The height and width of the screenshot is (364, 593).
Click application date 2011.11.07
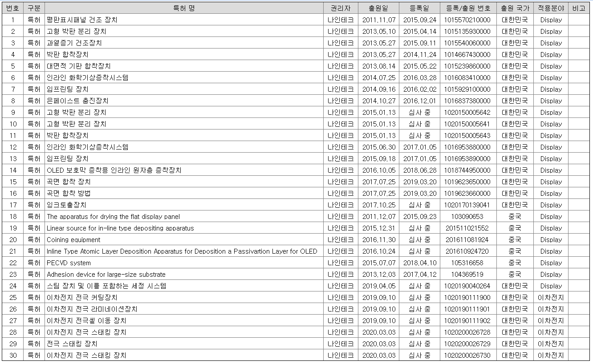point(378,20)
